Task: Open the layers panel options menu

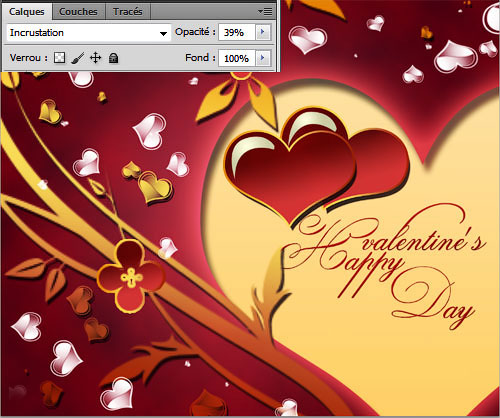Action: click(265, 12)
